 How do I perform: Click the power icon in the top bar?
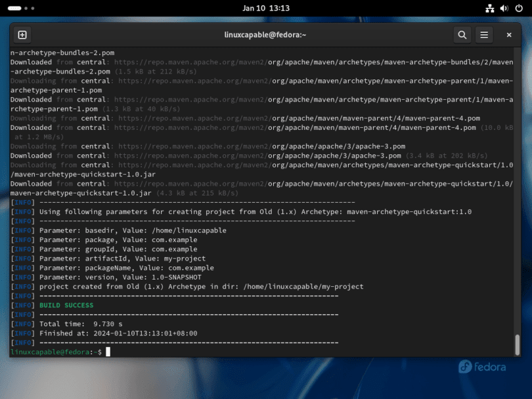click(x=518, y=8)
